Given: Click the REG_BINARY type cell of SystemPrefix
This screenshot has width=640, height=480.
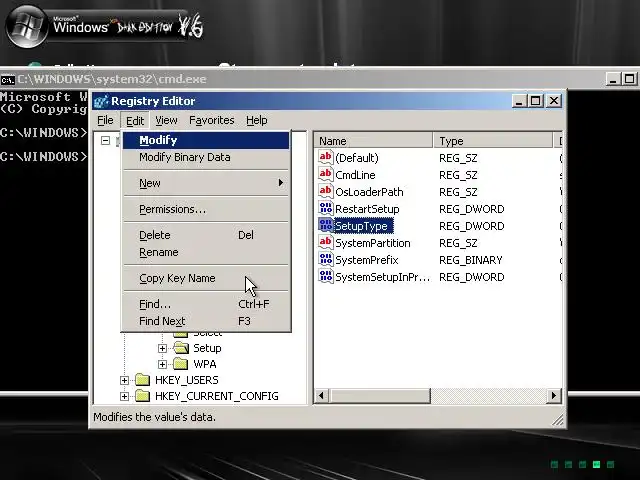Looking at the screenshot, I should (471, 260).
